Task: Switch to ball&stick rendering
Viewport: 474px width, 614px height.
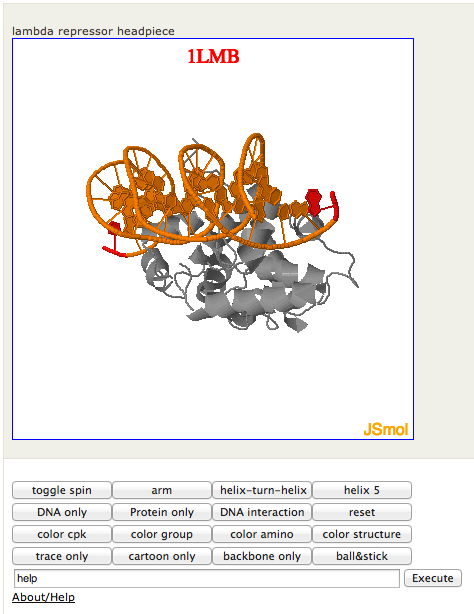Action: point(362,556)
